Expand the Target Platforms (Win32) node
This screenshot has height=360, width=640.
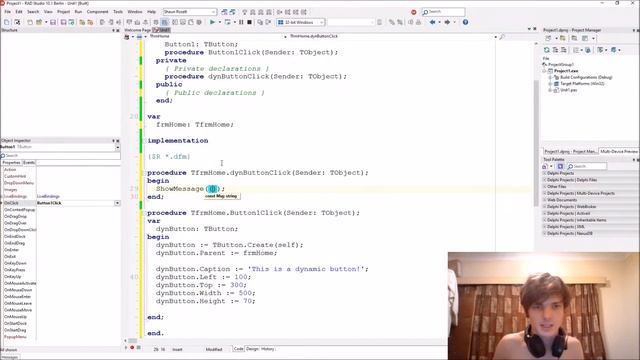pyautogui.click(x=550, y=84)
